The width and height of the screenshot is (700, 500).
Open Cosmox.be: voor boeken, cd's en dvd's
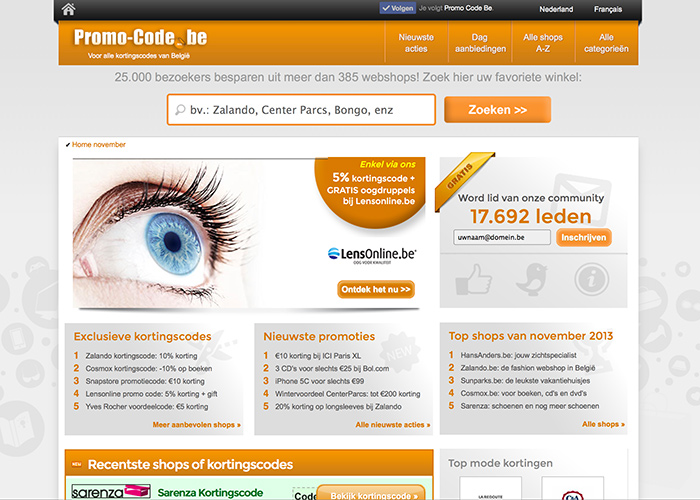pyautogui.click(x=524, y=393)
